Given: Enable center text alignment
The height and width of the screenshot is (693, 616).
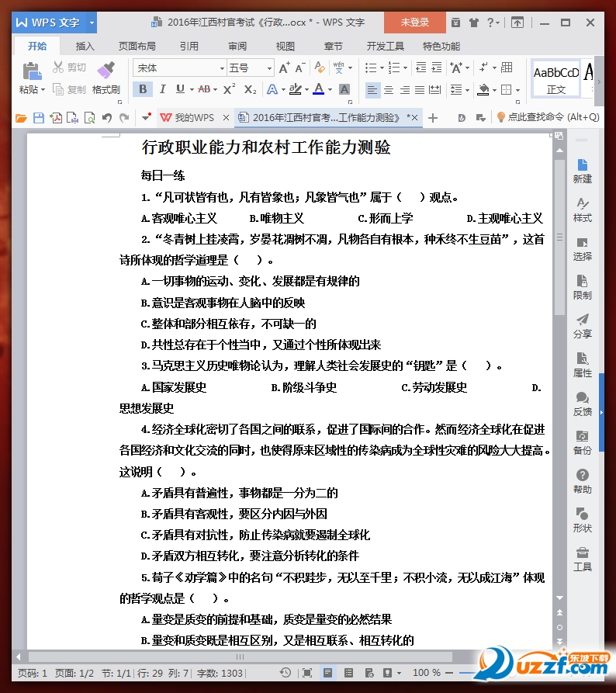Looking at the screenshot, I should point(389,90).
